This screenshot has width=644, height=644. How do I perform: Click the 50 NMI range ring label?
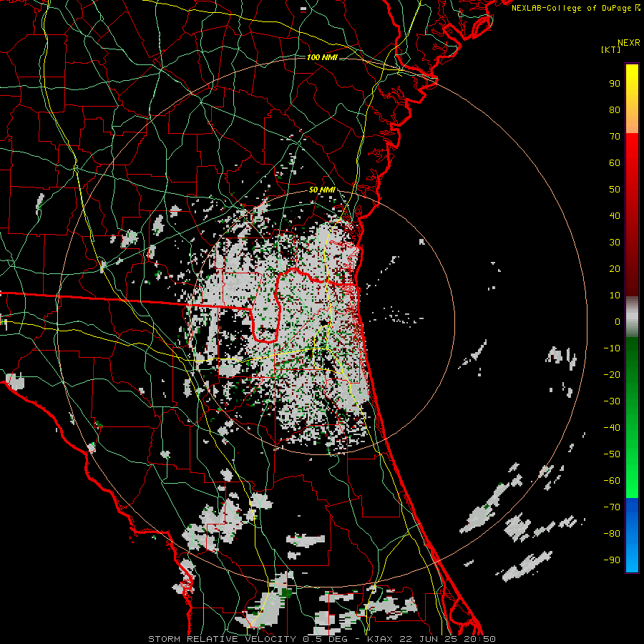point(322,190)
